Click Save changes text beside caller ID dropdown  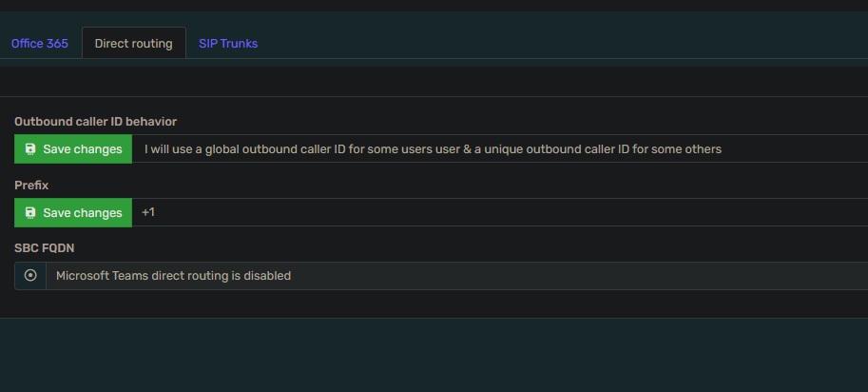click(83, 149)
